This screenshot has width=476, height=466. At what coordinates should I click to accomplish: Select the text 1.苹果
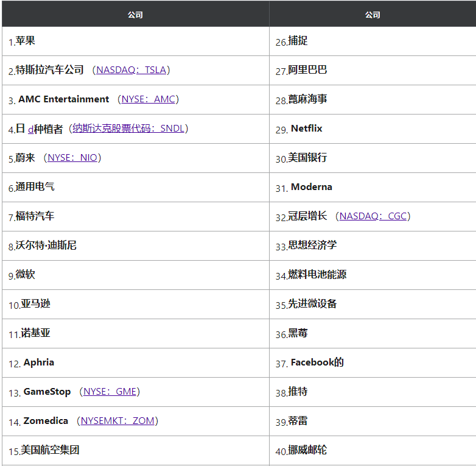pyautogui.click(x=21, y=41)
